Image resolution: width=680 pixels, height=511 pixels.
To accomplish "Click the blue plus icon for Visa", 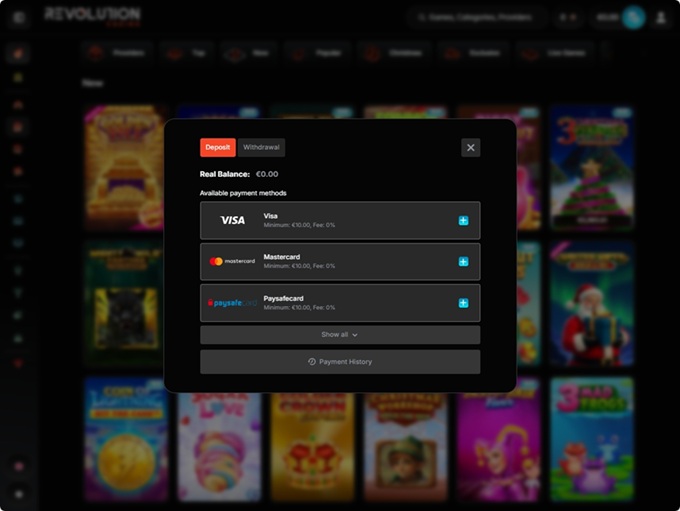I will pos(463,220).
